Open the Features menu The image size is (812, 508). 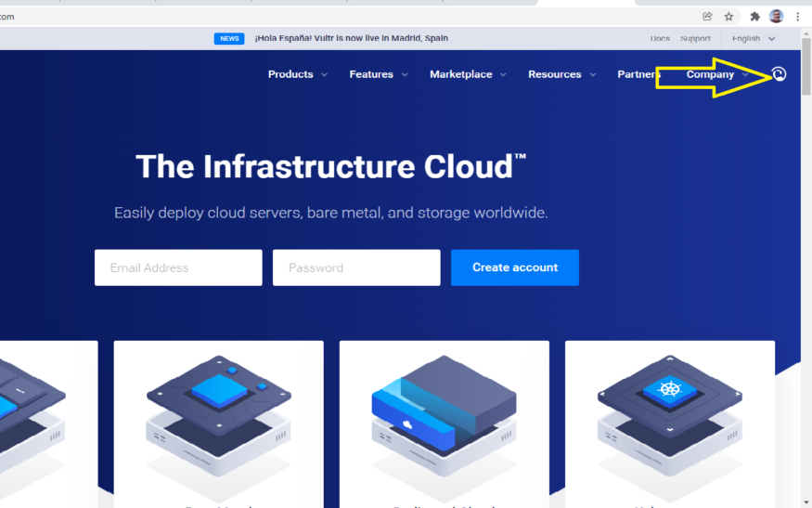pyautogui.click(x=371, y=74)
